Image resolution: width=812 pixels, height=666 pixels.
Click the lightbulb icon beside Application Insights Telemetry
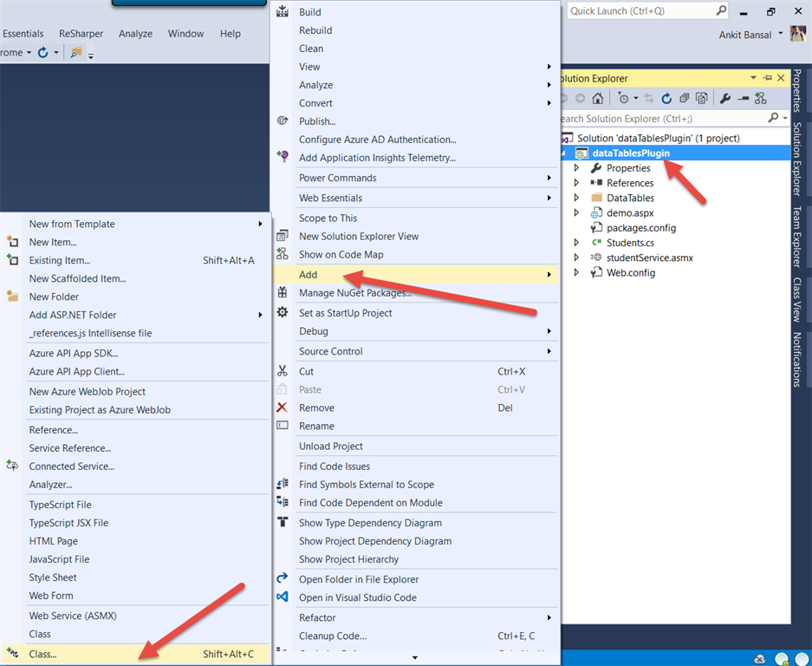[283, 156]
